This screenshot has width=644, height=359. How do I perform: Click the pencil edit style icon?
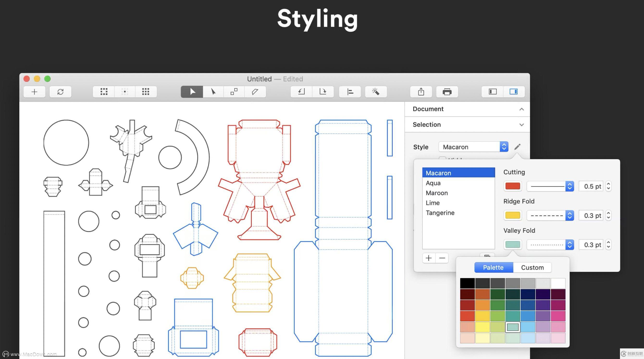click(518, 147)
